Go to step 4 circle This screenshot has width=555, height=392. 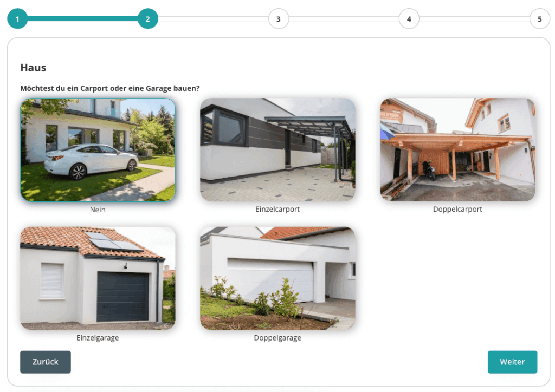click(x=409, y=19)
